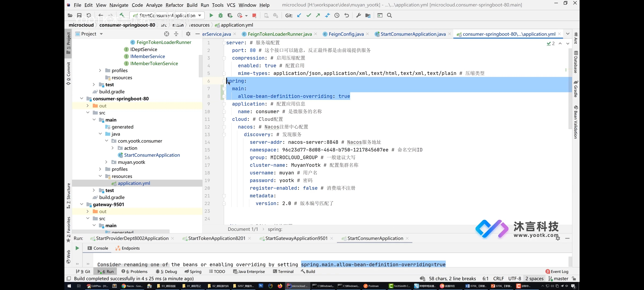Open Nacos Chrome window from taskbar
This screenshot has height=290, width=644.
[132, 286]
